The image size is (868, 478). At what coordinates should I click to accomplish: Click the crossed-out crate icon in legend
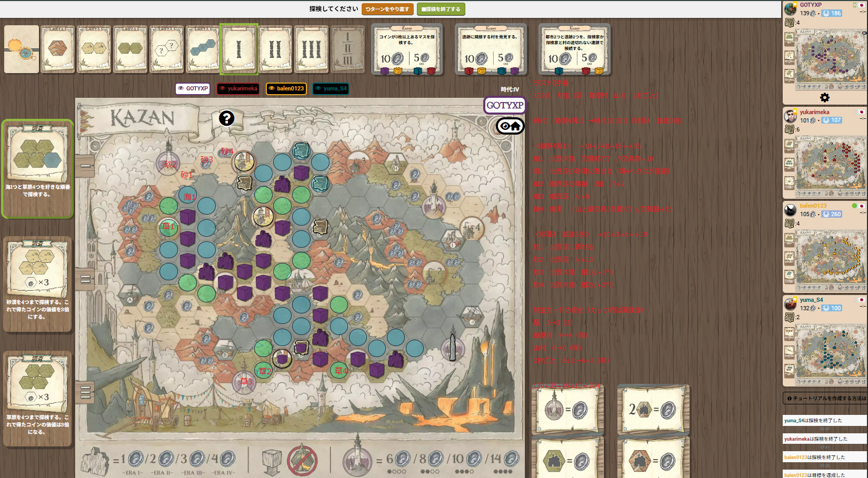click(303, 460)
